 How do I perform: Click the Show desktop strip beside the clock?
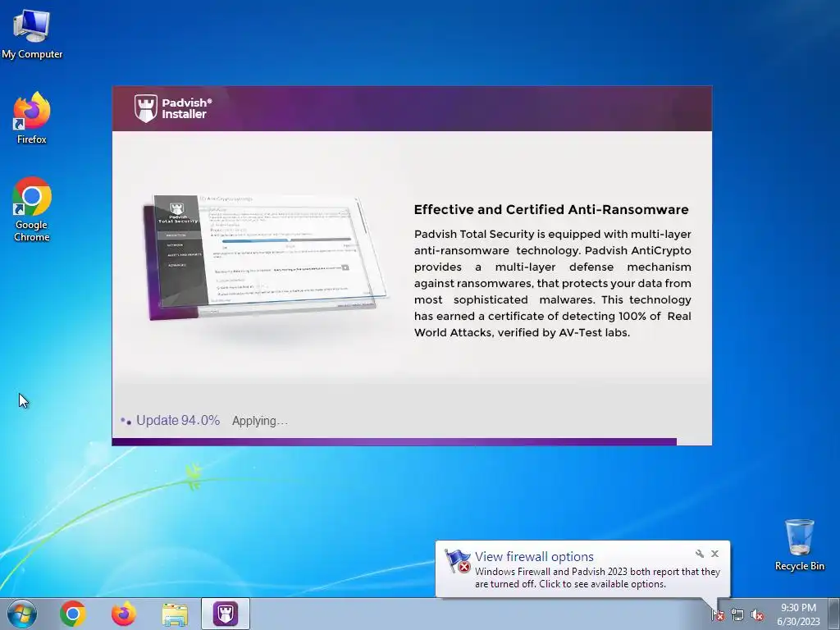[835, 614]
